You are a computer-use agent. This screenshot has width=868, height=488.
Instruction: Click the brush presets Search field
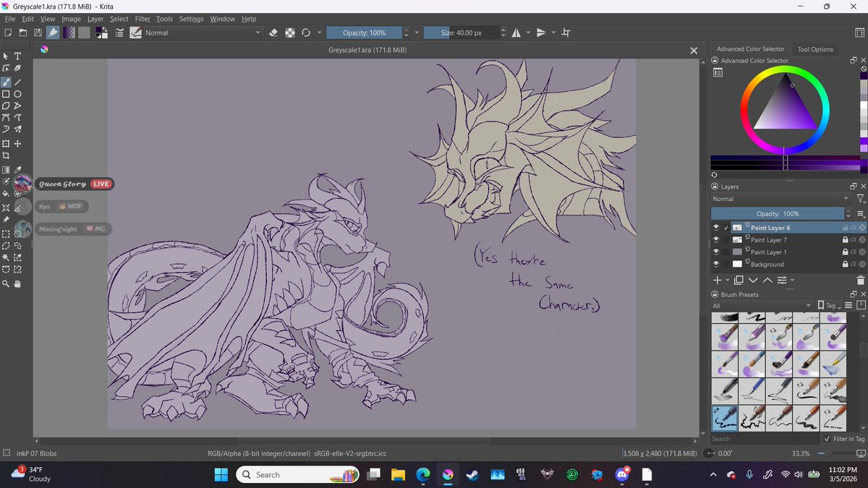(x=765, y=439)
